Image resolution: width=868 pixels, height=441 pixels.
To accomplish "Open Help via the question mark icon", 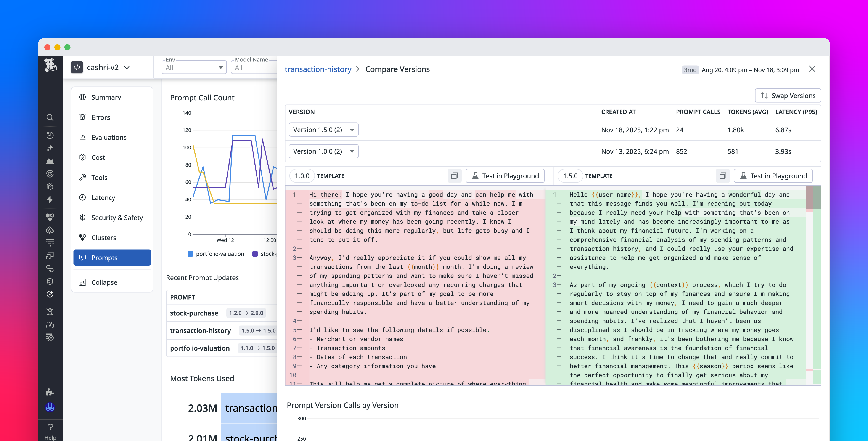I will pos(50,427).
